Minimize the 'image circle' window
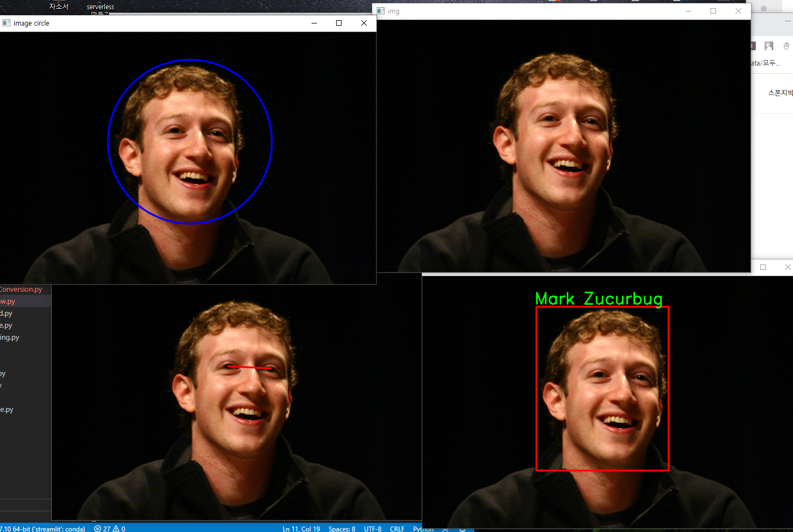 [314, 23]
